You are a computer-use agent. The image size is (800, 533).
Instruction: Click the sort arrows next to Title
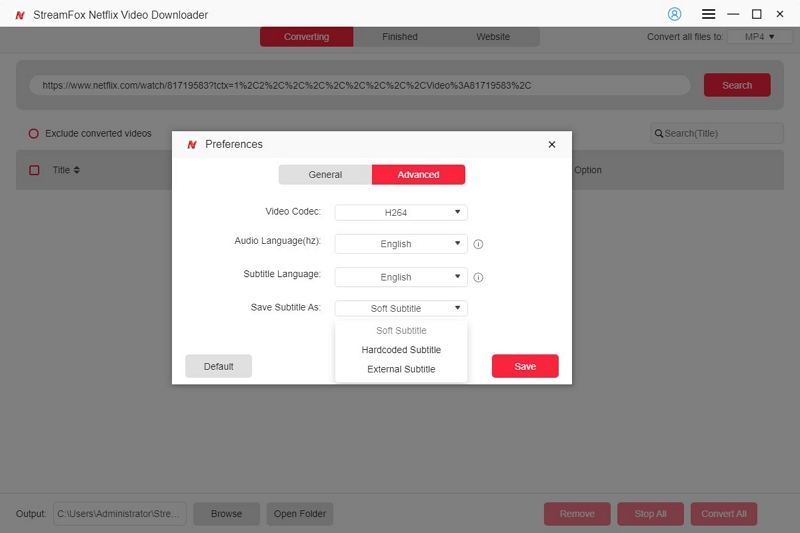(77, 170)
